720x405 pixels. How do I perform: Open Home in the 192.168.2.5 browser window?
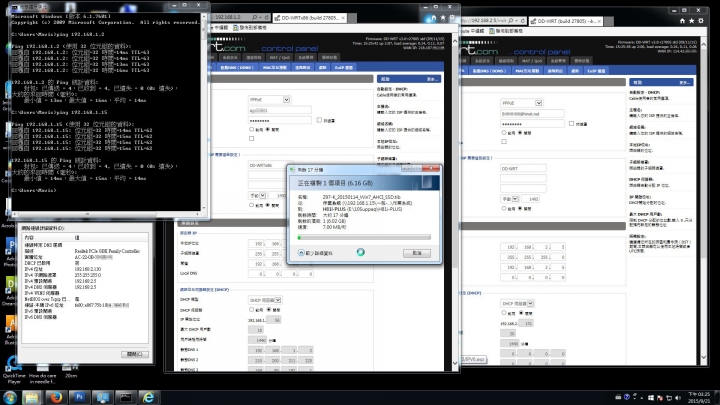pos(682,21)
